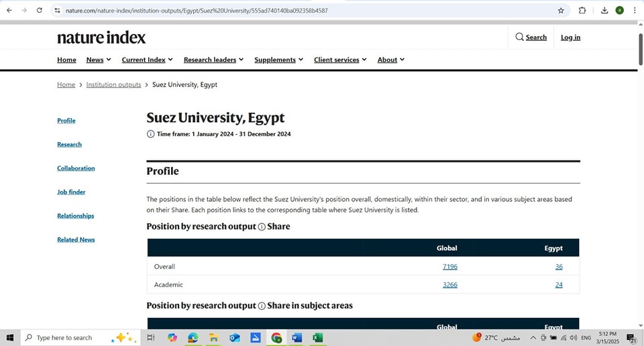This screenshot has width=644, height=346.
Task: Click the nature index logo
Action: click(x=101, y=38)
